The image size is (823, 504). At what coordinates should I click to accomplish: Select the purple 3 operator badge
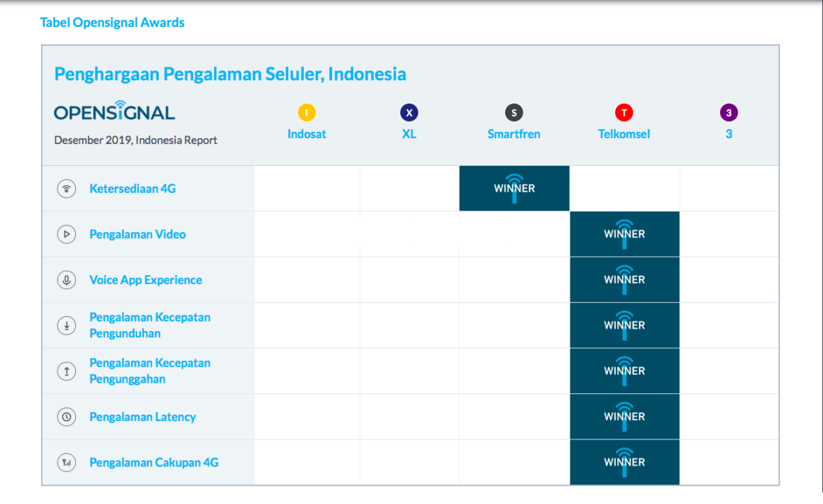click(729, 111)
